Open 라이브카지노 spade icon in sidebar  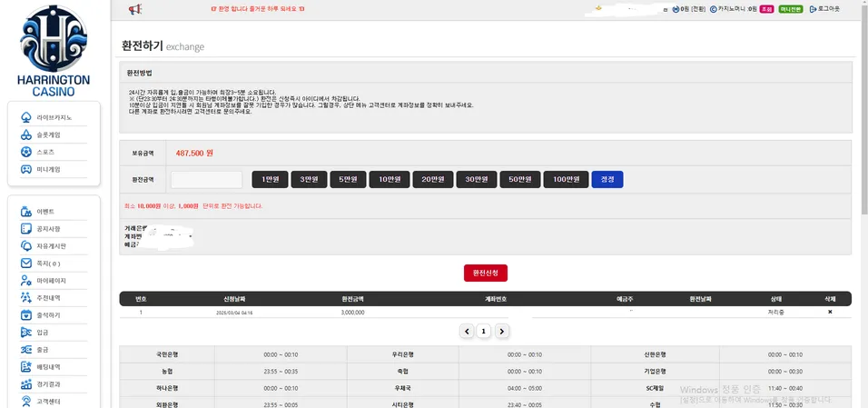(x=25, y=117)
